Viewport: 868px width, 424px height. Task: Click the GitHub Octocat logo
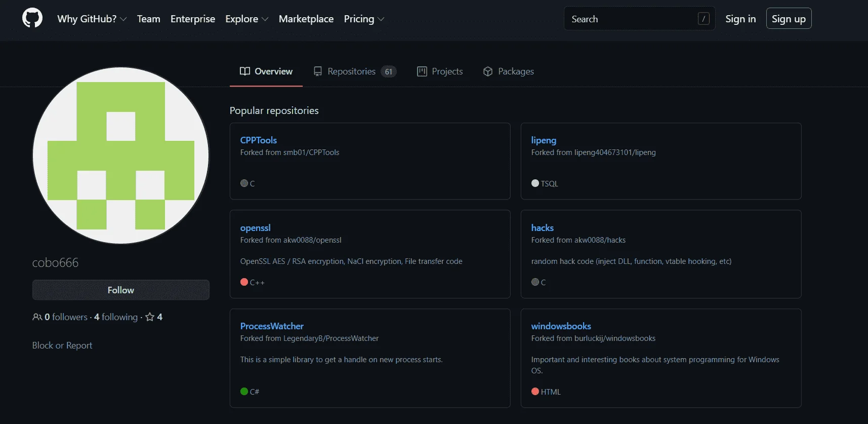point(32,18)
